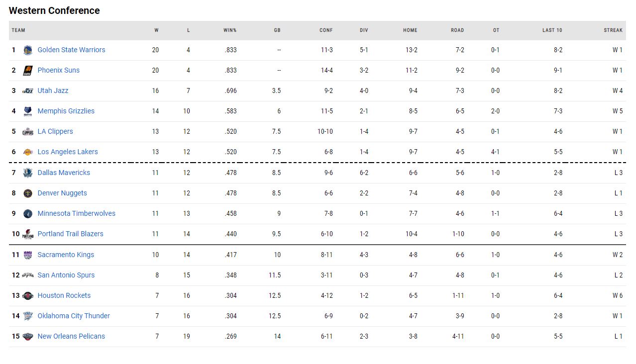Click the Utah Jazz logo icon
The width and height of the screenshot is (636, 364).
[x=28, y=91]
